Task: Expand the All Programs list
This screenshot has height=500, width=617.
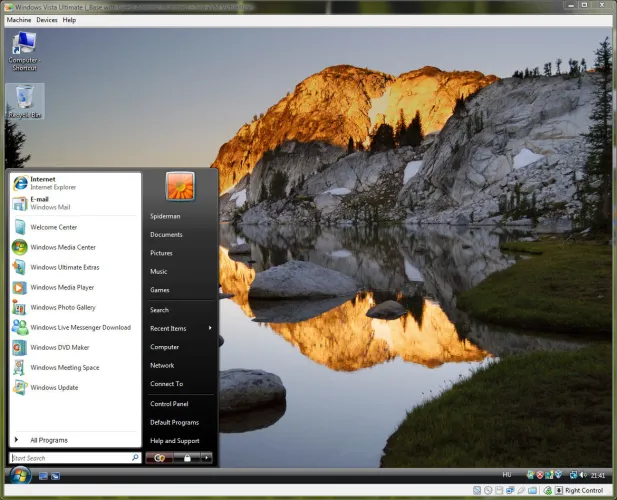Action: coord(75,440)
